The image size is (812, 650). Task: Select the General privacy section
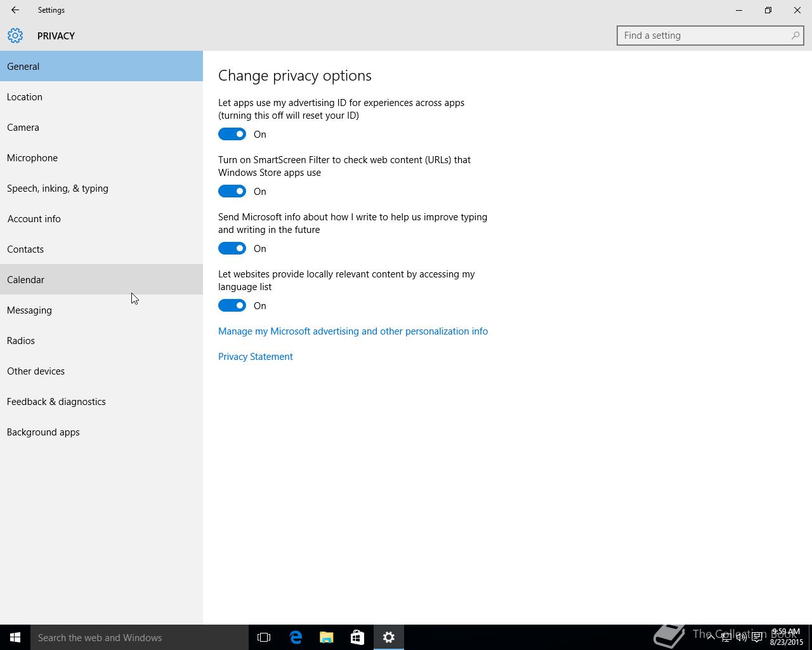(x=101, y=66)
